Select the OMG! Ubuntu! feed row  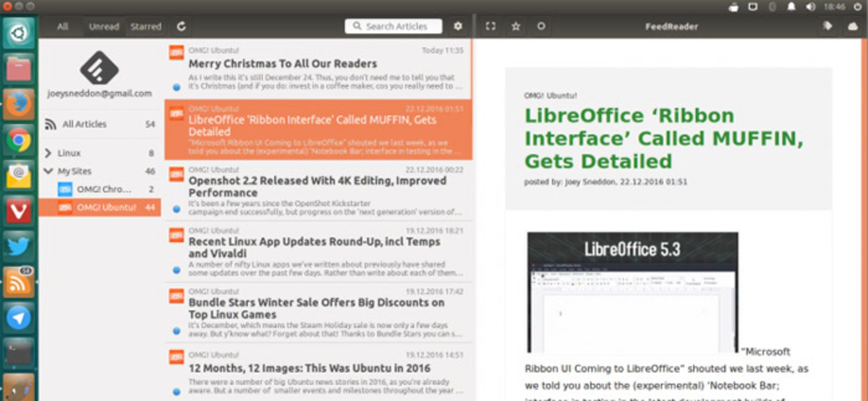[x=99, y=207]
